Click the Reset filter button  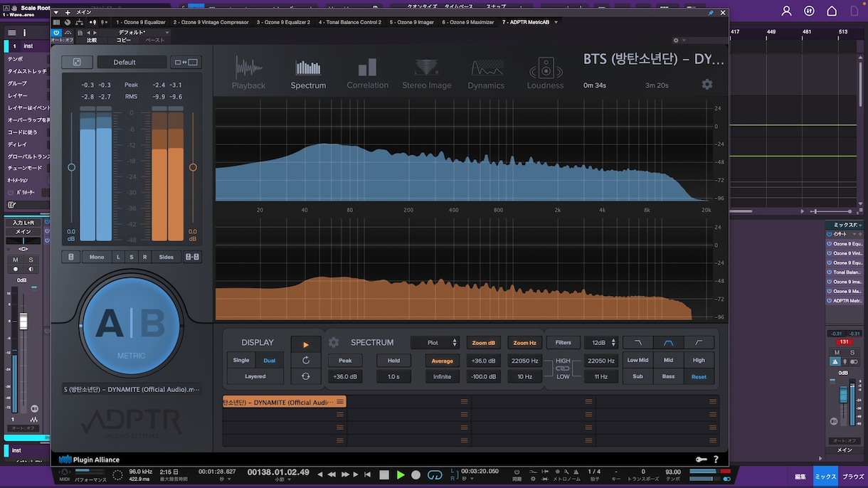tap(699, 376)
